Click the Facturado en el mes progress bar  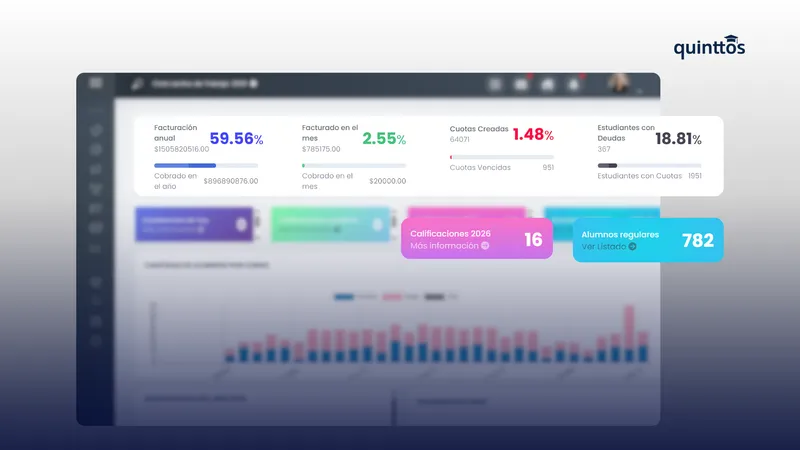click(354, 166)
